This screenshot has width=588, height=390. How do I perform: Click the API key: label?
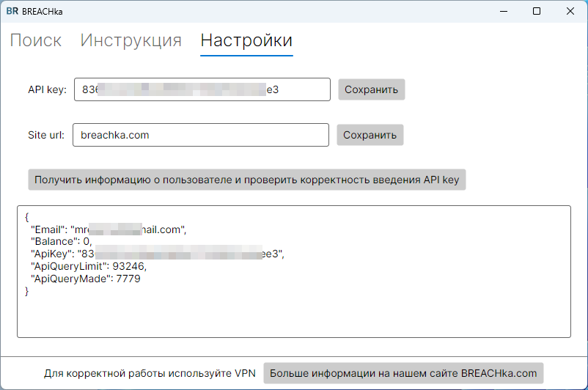point(47,89)
